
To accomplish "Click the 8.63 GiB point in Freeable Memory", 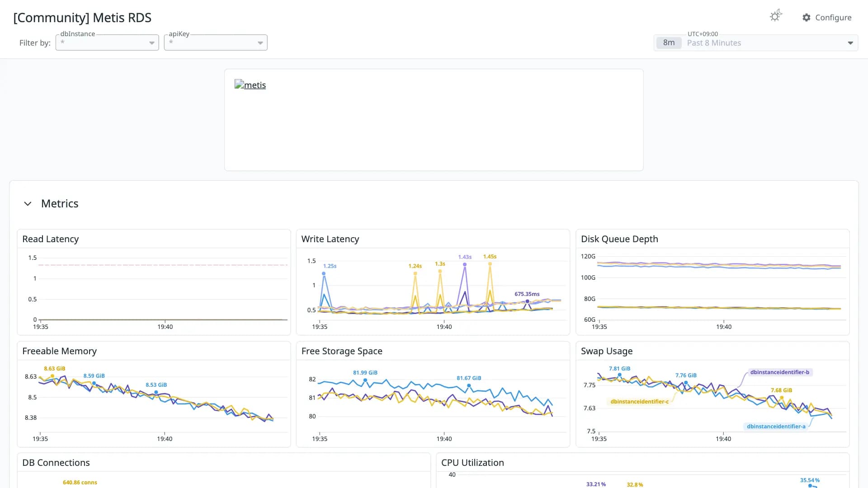I will click(52, 376).
